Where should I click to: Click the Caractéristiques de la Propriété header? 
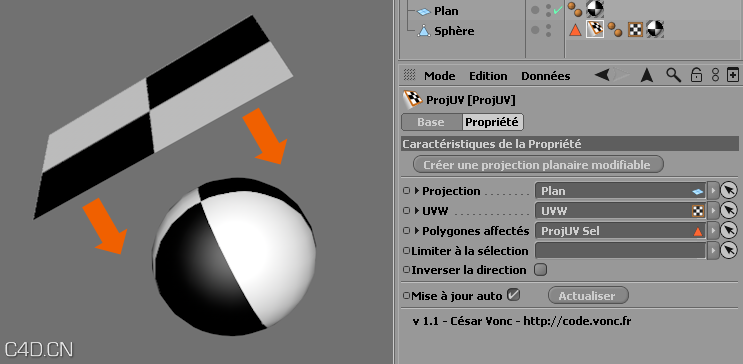pos(570,144)
